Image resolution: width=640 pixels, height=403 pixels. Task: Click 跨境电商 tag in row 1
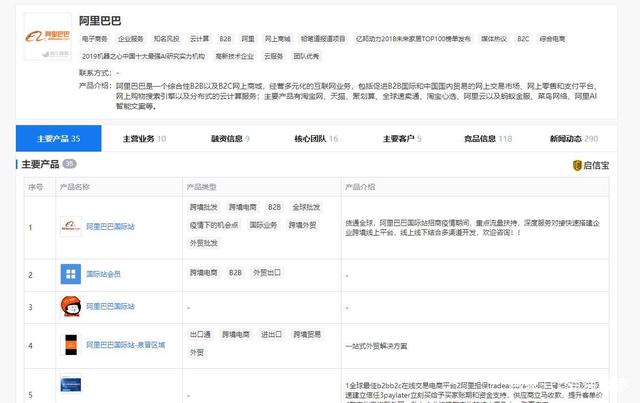(242, 207)
